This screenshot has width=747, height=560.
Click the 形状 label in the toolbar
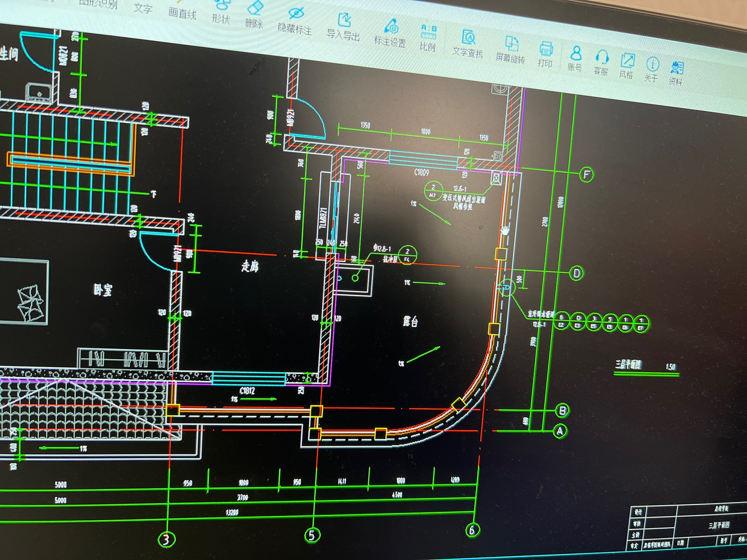click(221, 19)
